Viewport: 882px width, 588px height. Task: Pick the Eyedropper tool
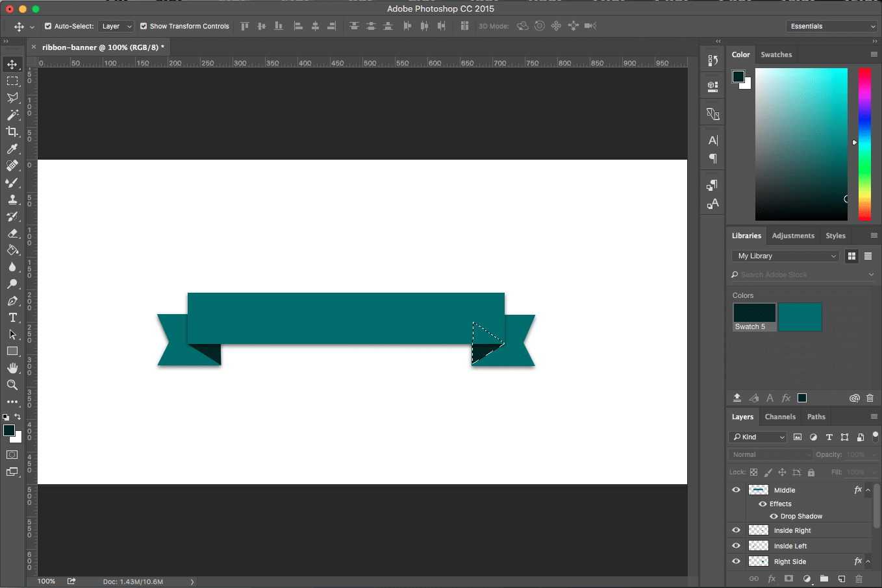tap(12, 148)
